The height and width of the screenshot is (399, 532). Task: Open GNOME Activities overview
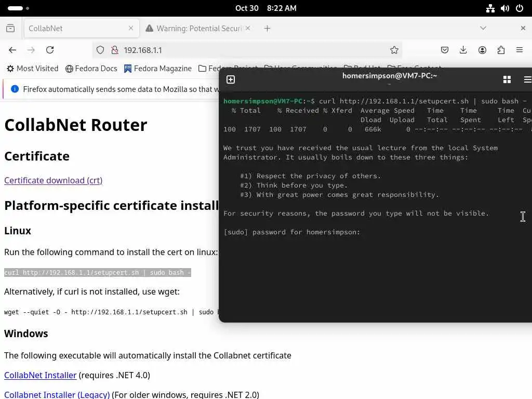18,8
